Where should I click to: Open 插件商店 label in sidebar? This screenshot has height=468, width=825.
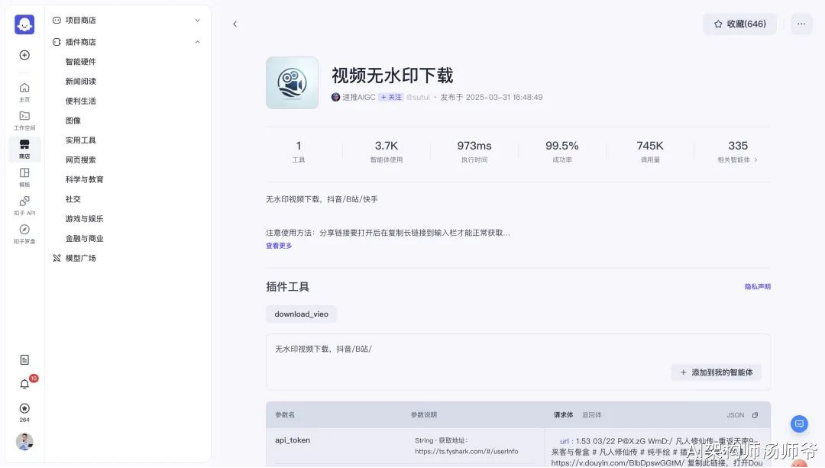coord(81,42)
